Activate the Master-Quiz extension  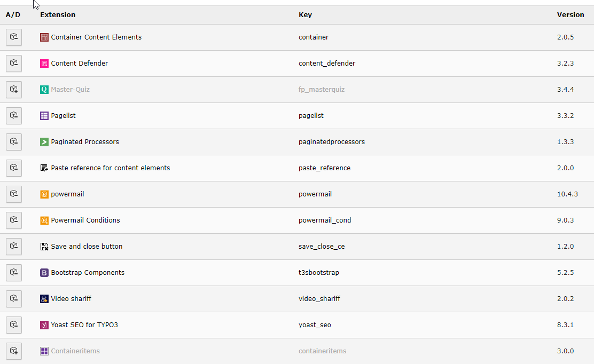point(14,89)
